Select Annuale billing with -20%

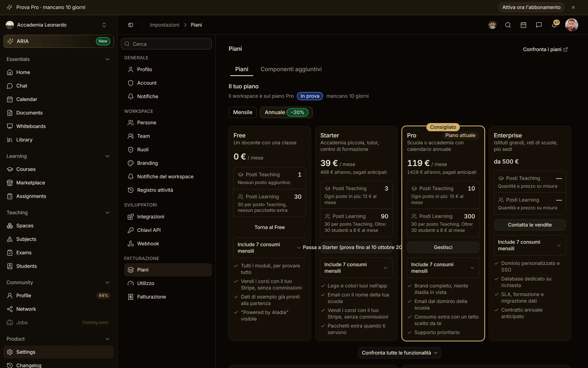286,112
